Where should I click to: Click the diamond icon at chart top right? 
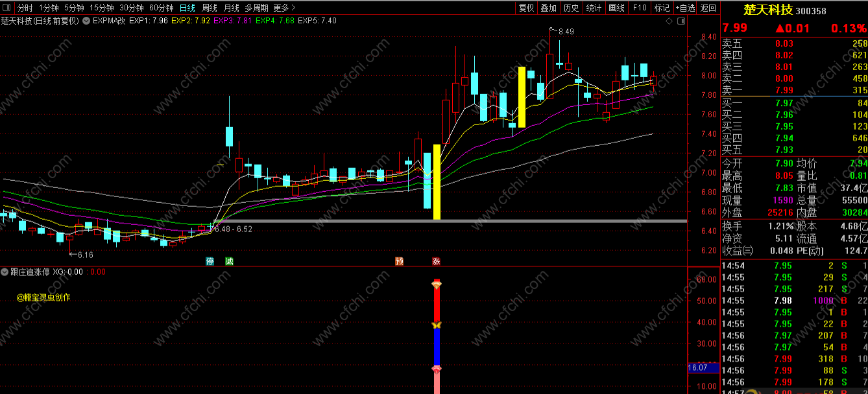669,21
